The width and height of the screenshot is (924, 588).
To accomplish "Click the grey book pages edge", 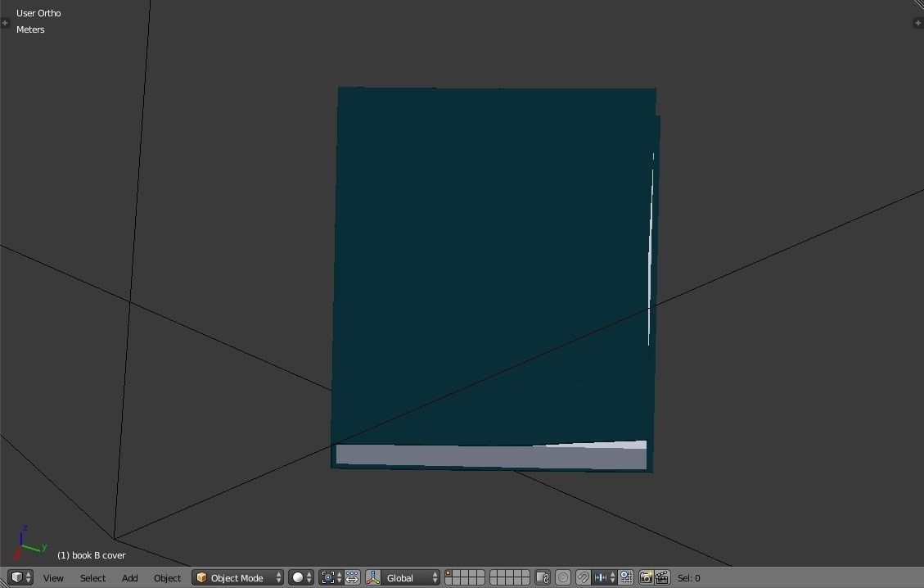I will (491, 456).
